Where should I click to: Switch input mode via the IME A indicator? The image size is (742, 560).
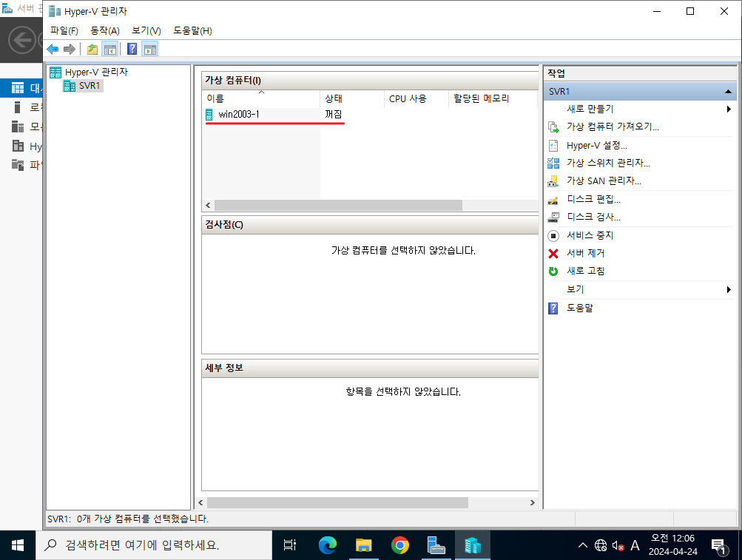[635, 545]
